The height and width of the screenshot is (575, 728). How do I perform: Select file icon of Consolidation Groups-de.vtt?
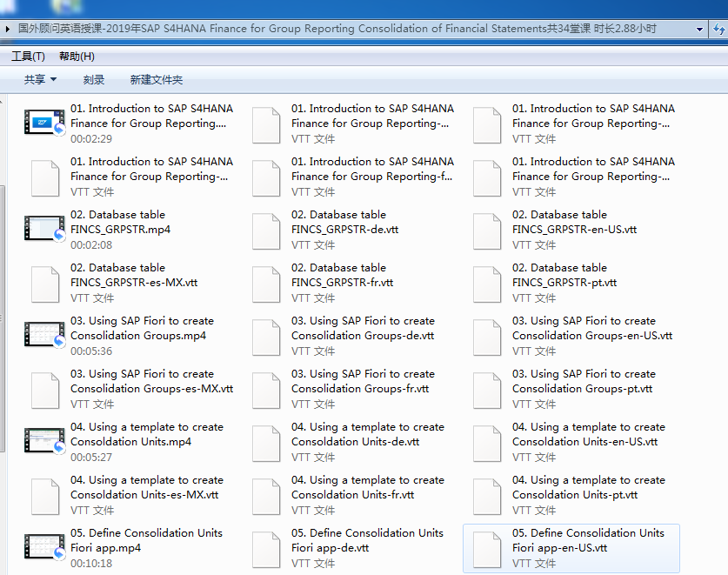pos(266,338)
